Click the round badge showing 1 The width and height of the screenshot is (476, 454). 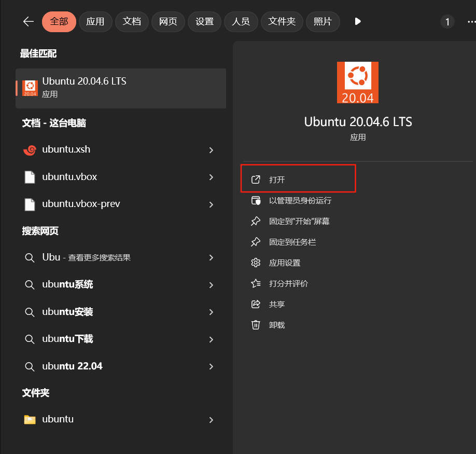click(447, 22)
